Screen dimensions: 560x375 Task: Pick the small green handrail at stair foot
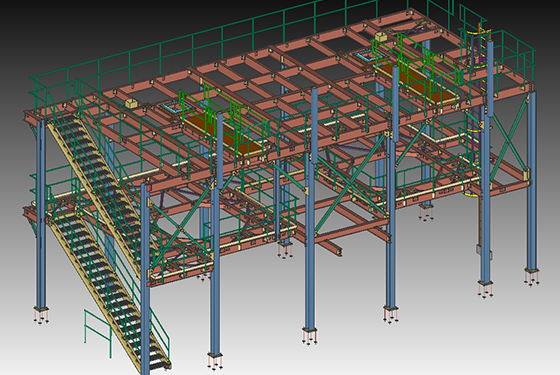[98, 333]
